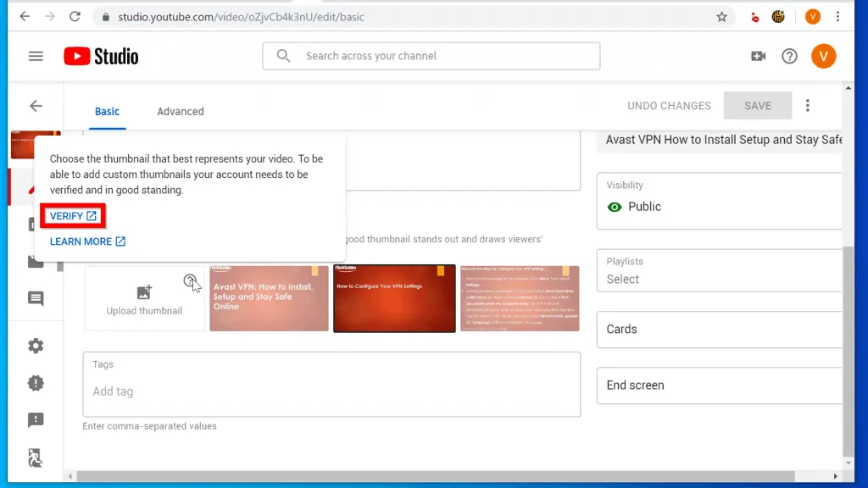
Task: Open the Studio hamburger menu icon
Action: pyautogui.click(x=36, y=56)
